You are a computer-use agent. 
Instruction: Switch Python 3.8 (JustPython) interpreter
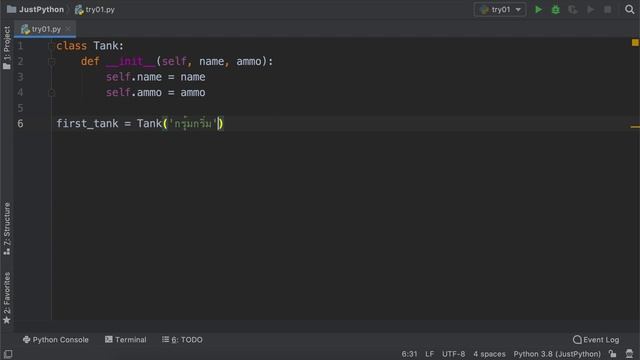point(557,354)
